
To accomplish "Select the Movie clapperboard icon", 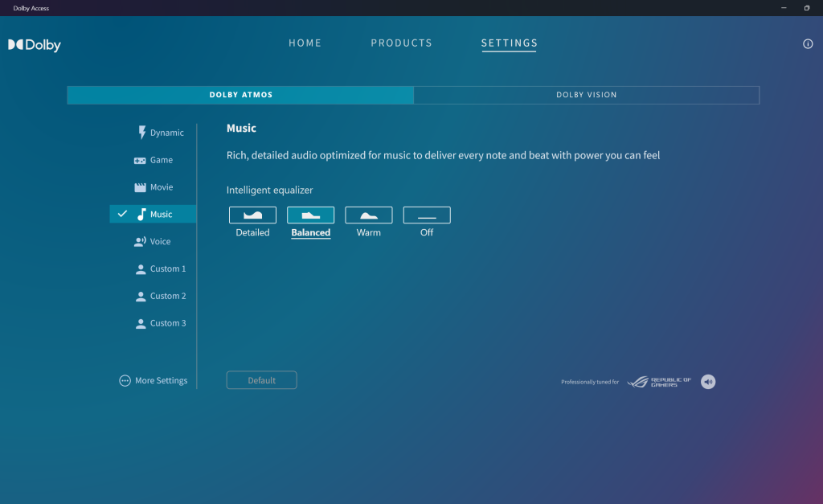I will (140, 187).
